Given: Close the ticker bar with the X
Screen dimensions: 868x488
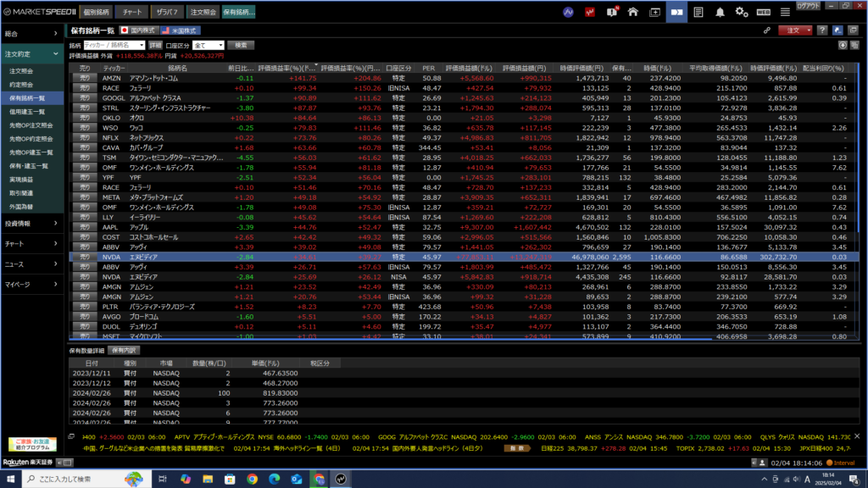Looking at the screenshot, I should coord(857,436).
